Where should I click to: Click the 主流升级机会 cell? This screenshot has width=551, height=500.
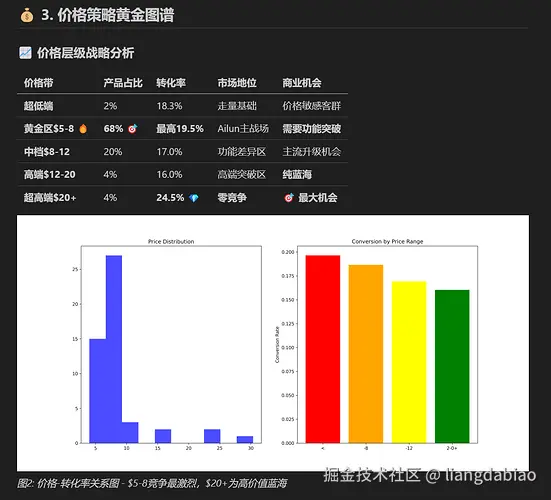coord(312,152)
